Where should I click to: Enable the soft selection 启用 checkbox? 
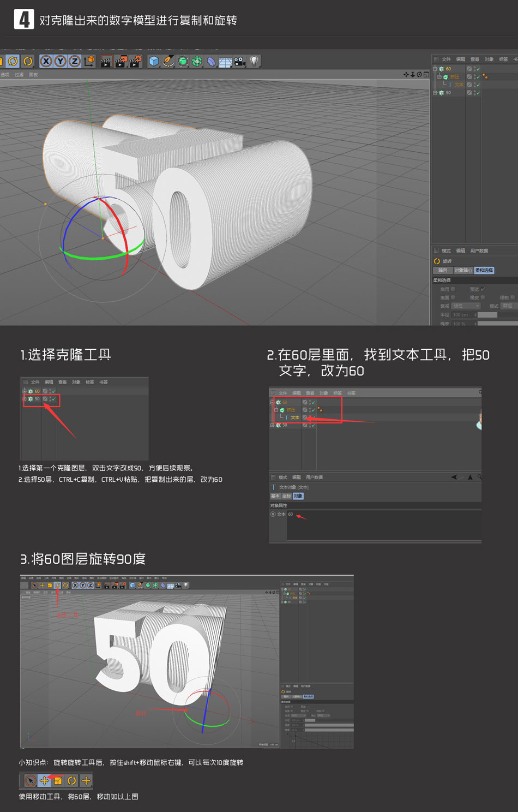tap(453, 289)
